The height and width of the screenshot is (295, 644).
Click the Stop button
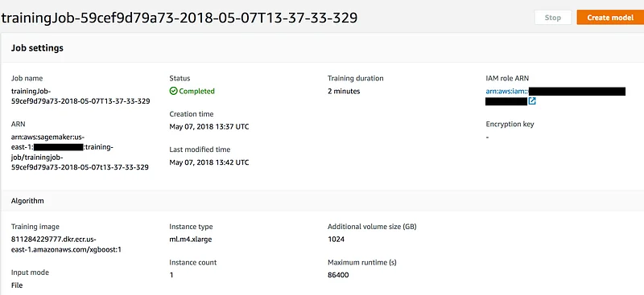pos(553,18)
